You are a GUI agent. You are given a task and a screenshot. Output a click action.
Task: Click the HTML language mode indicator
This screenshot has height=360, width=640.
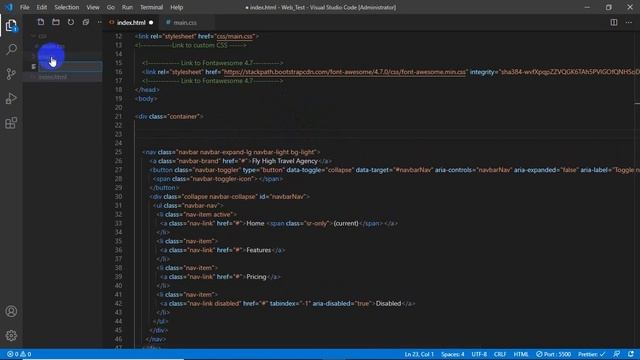pyautogui.click(x=521, y=354)
